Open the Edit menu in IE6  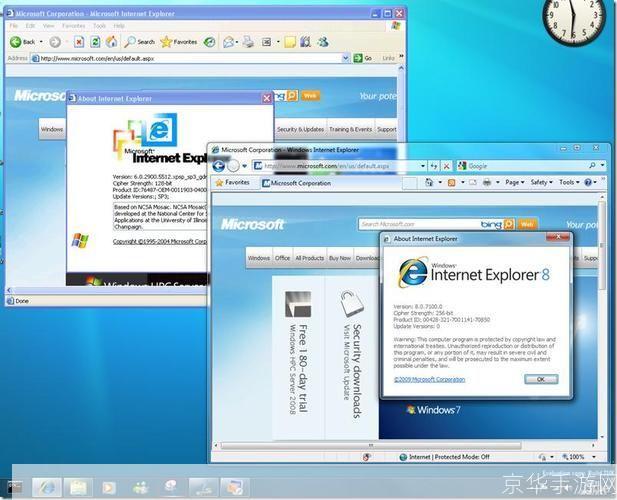[30, 26]
